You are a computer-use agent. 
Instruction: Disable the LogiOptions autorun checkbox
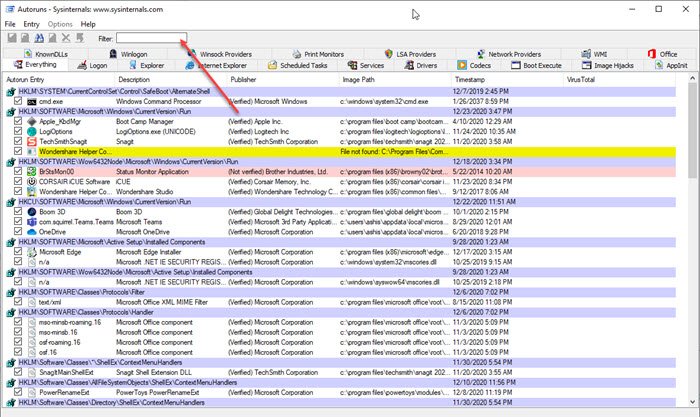pyautogui.click(x=18, y=131)
